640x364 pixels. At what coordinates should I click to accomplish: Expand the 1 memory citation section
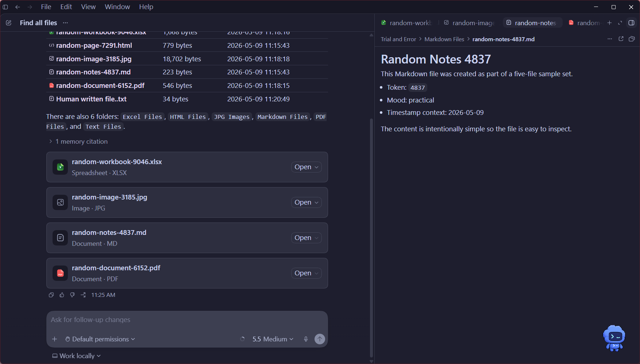pyautogui.click(x=78, y=142)
